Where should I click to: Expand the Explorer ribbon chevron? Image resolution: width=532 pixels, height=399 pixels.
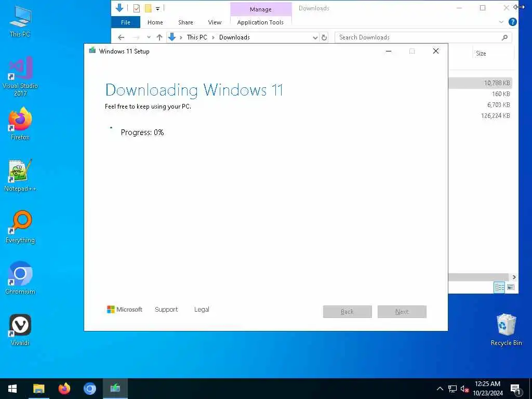point(501,22)
